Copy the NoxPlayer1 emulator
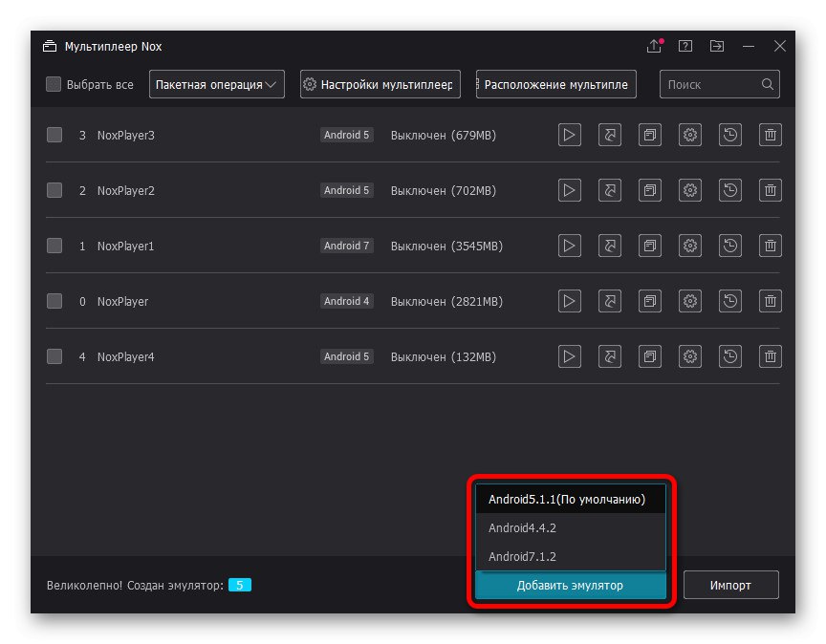826x644 pixels. click(x=649, y=246)
